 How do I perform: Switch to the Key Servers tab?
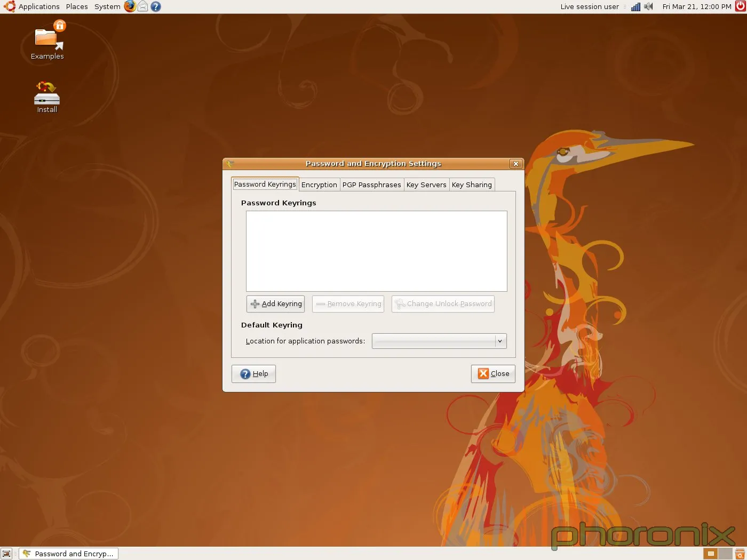[x=426, y=185]
